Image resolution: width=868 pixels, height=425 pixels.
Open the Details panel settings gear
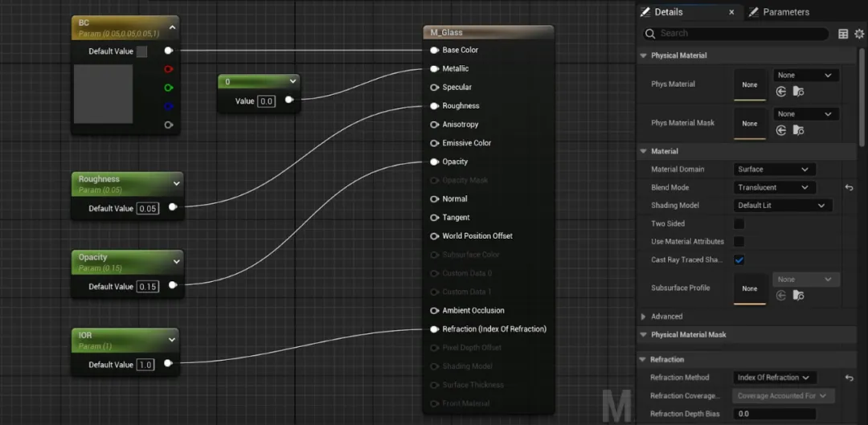point(859,34)
